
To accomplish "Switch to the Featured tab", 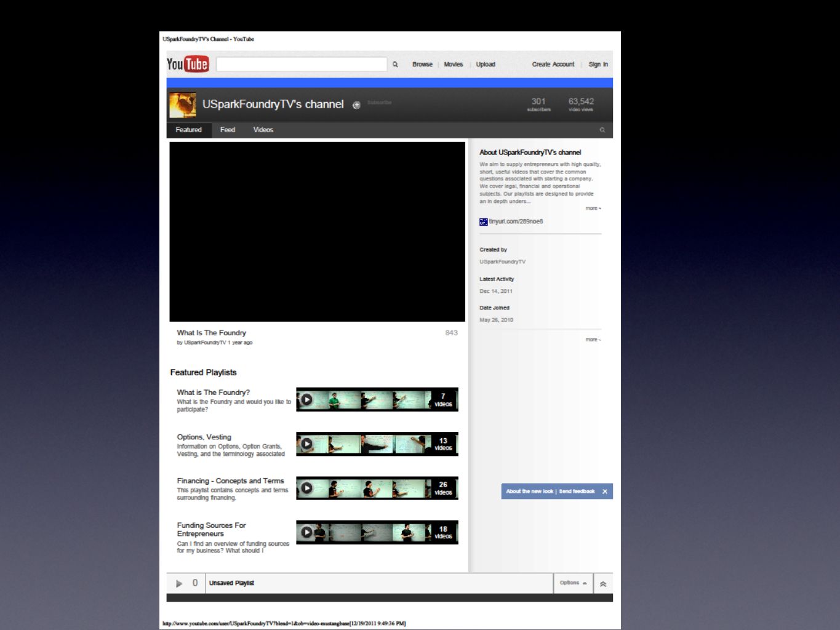I will (x=188, y=130).
